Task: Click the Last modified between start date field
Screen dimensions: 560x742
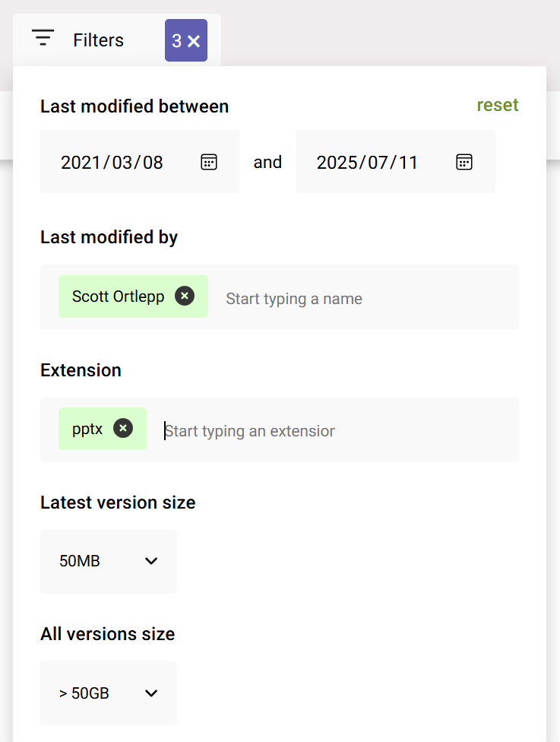Action: [x=111, y=161]
